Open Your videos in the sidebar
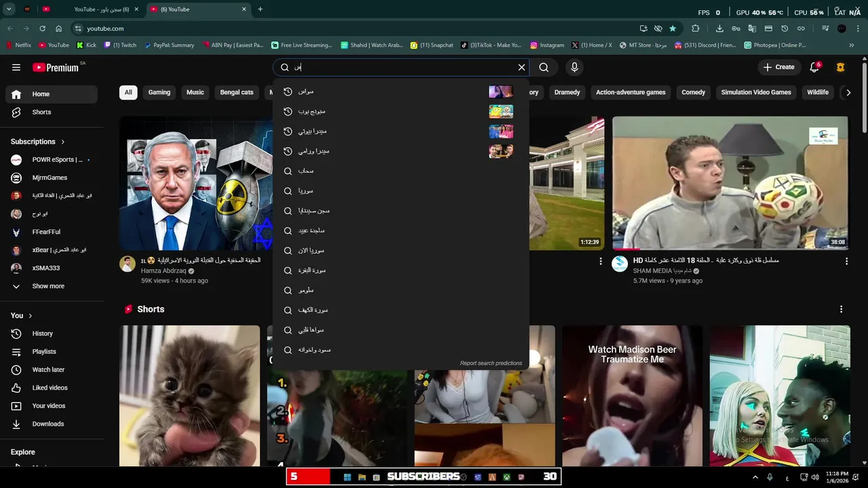This screenshot has height=488, width=868. click(x=52, y=406)
